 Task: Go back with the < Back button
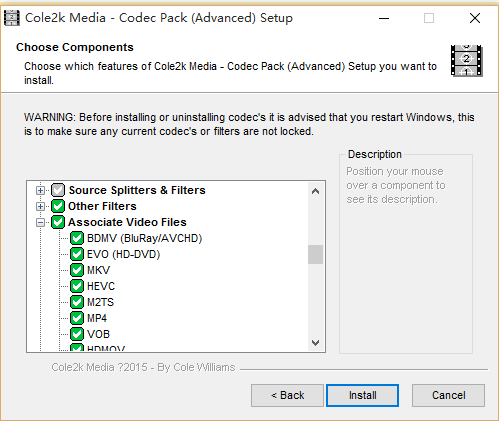click(x=287, y=395)
